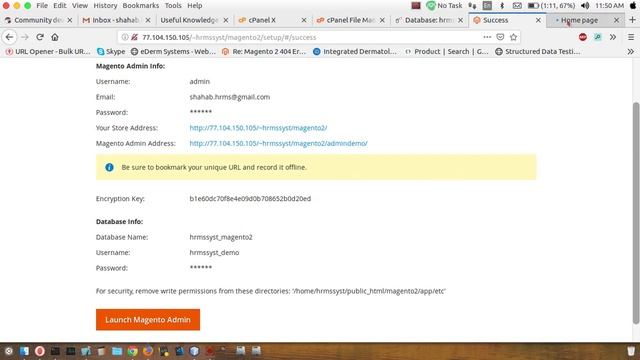Open the volume control icon

(x=585, y=6)
